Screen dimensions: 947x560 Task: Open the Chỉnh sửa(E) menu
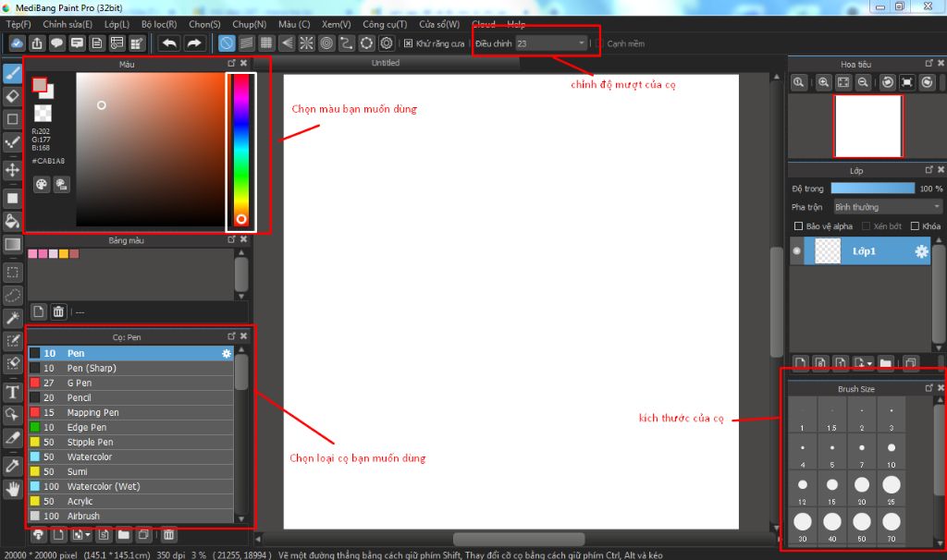click(x=68, y=25)
